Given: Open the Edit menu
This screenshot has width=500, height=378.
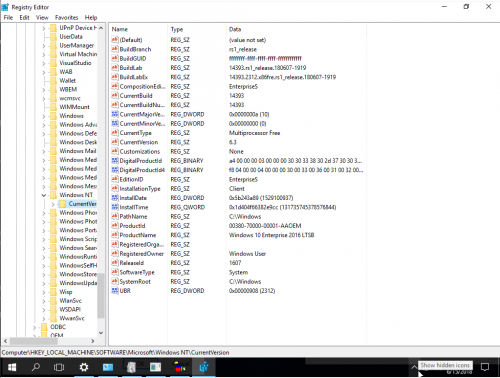Looking at the screenshot, I should pyautogui.click(x=24, y=18).
